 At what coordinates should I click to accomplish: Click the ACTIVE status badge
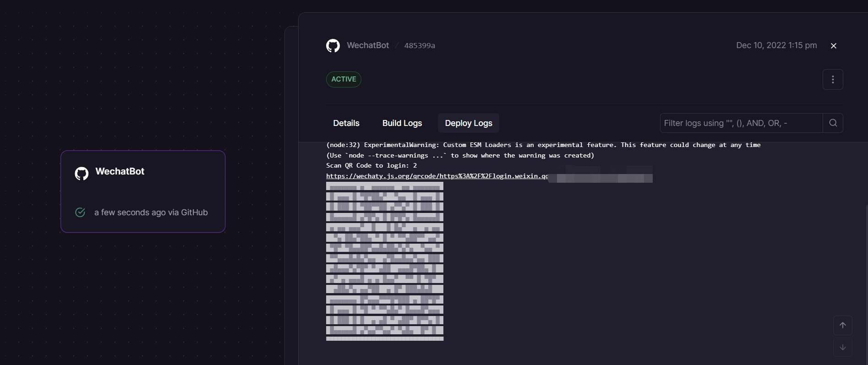coord(344,79)
